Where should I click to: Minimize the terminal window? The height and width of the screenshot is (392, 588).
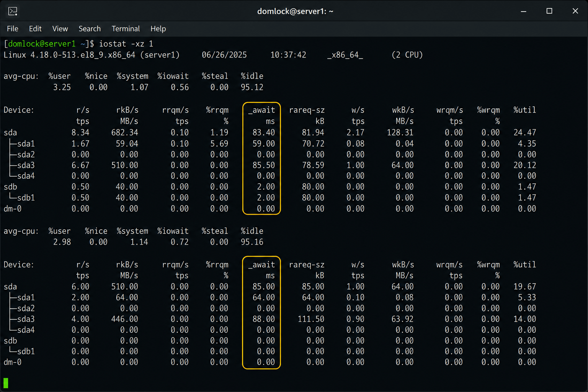[x=524, y=11]
